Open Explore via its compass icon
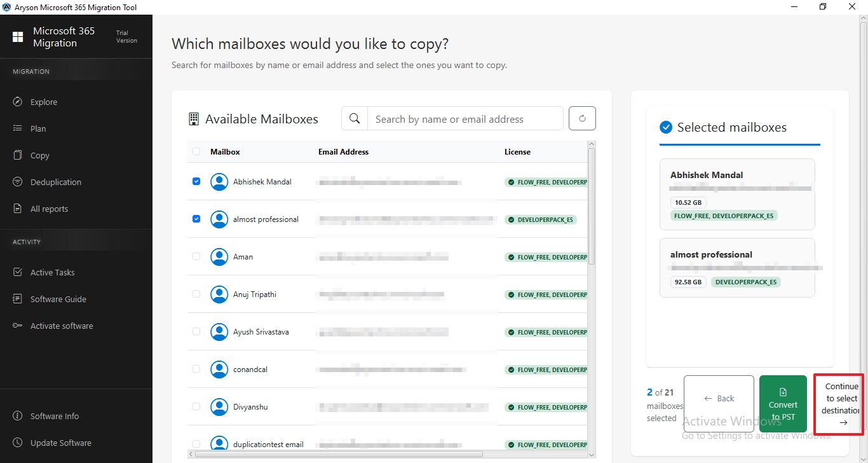The width and height of the screenshot is (868, 463). [18, 102]
